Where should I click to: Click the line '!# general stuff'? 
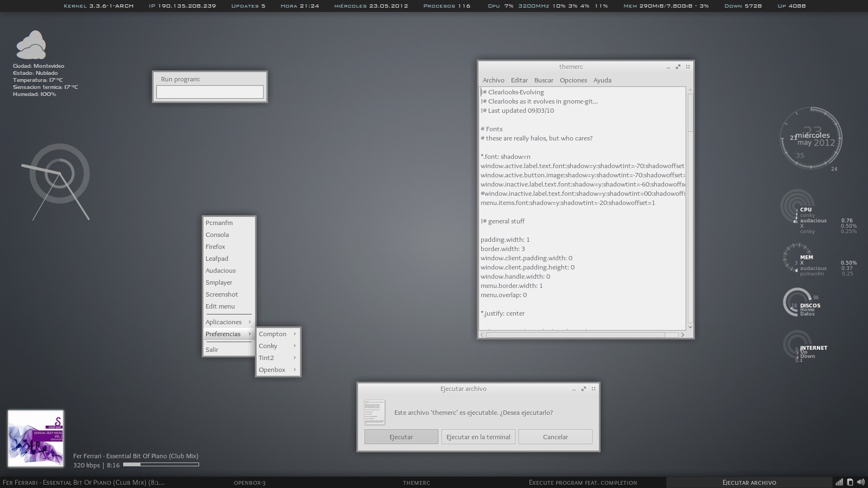[502, 221]
